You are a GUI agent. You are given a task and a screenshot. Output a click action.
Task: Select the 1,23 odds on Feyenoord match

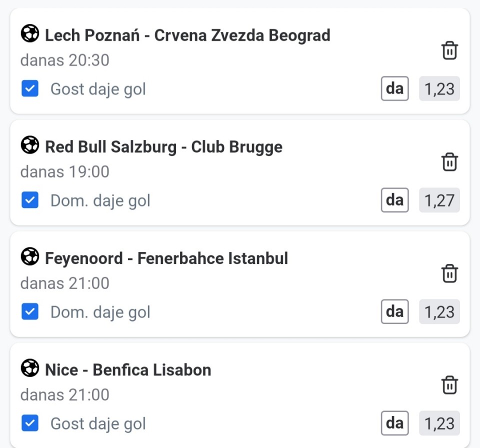pos(439,311)
